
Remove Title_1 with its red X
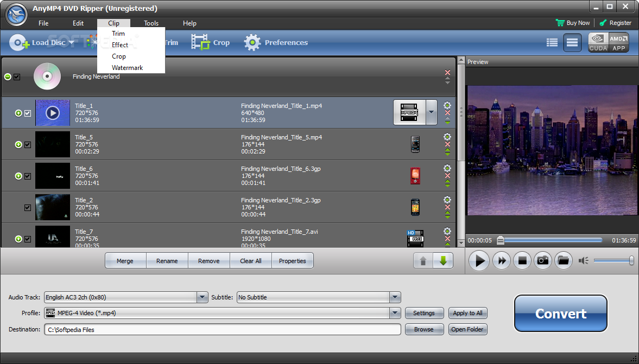click(x=447, y=113)
